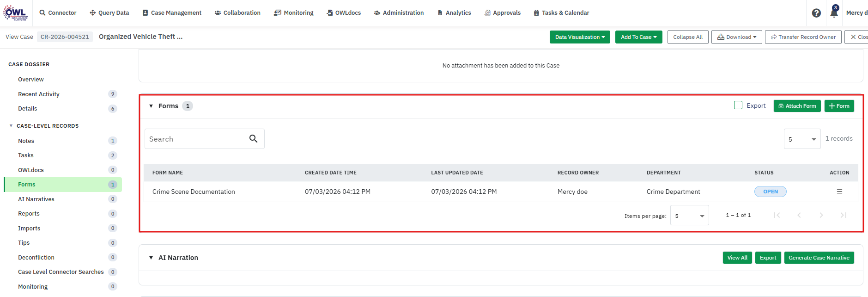This screenshot has height=297, width=868.
Task: Click the DEPARTMENT column header
Action: [x=663, y=173]
